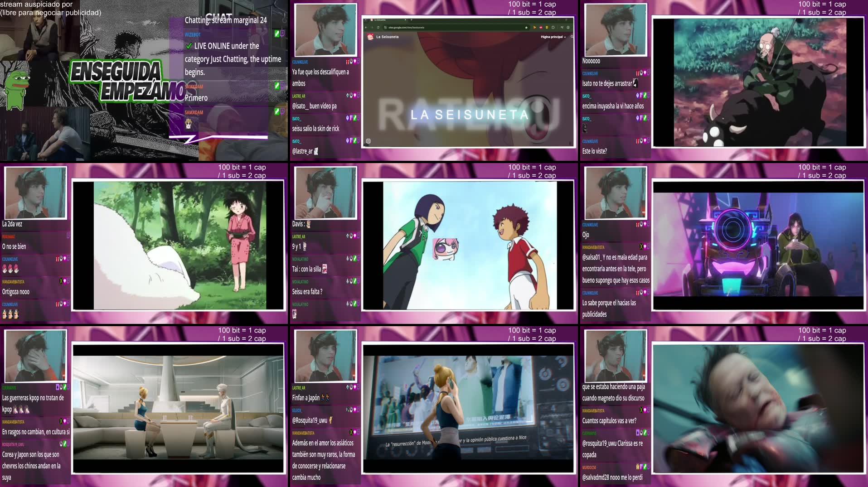The width and height of the screenshot is (868, 487).
Task: Bookmark page with the star icon
Action: coord(526,27)
